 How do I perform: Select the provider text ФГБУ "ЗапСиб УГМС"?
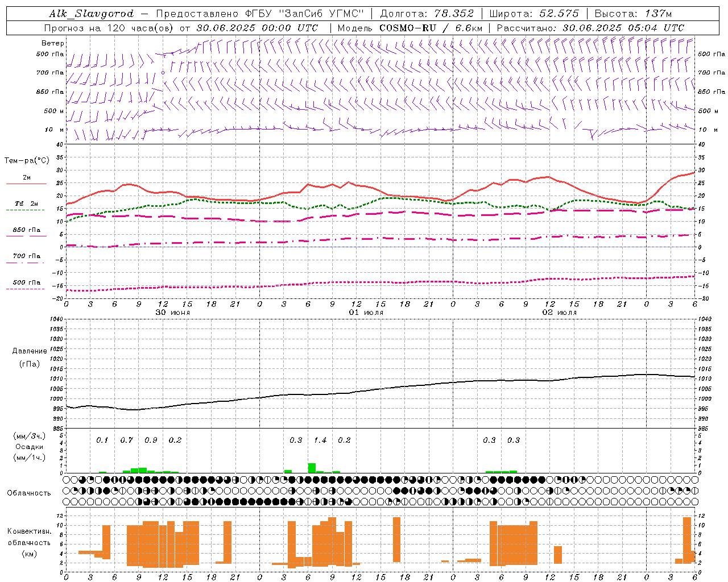pyautogui.click(x=305, y=14)
